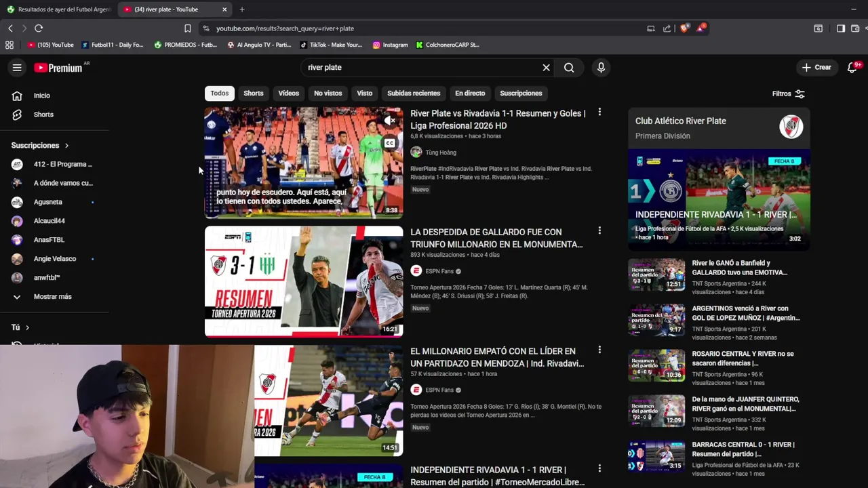This screenshot has width=868, height=488.
Task: Open the Angie Velasco channel subscription
Action: tap(54, 259)
